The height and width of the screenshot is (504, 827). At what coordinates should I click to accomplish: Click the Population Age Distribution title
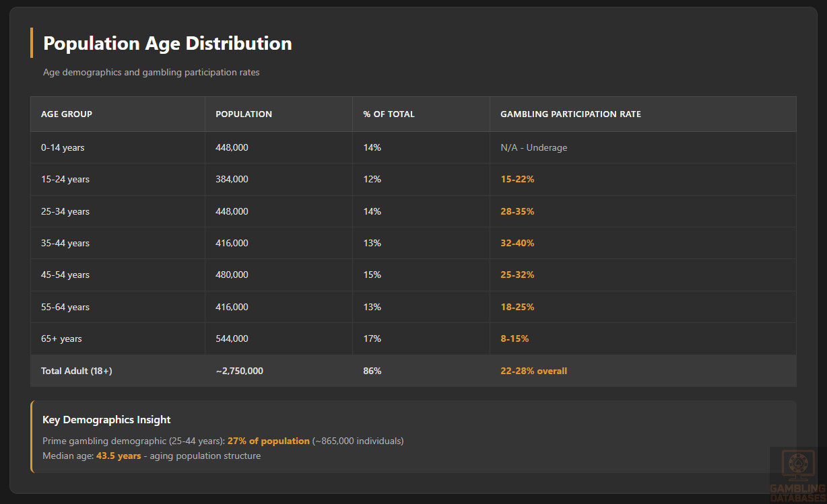[x=167, y=42]
